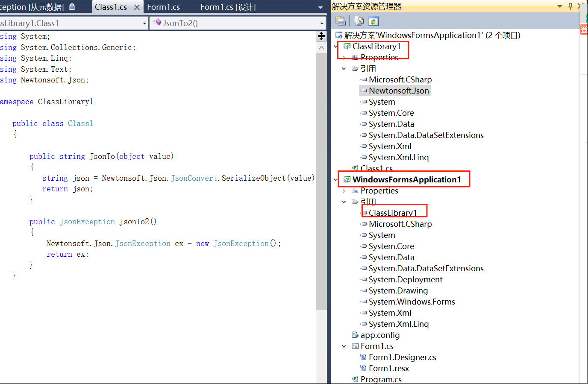Click the Form1.cs form file icon
The image size is (588, 384).
point(355,346)
